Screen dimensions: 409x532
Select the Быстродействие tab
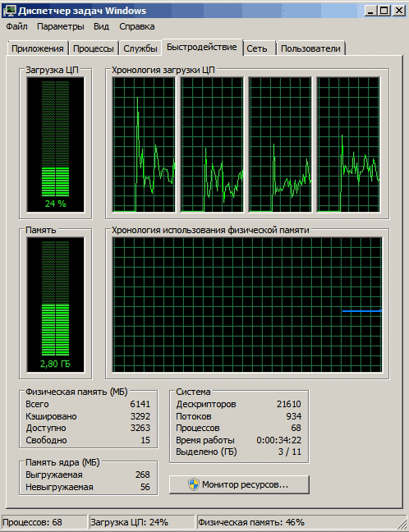(202, 47)
